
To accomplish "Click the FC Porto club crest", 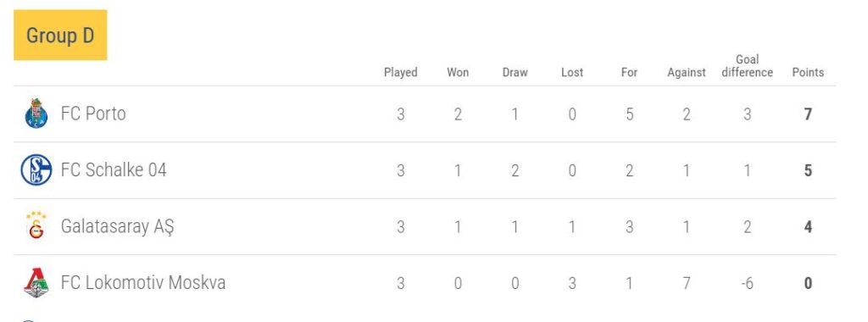I will (36, 114).
